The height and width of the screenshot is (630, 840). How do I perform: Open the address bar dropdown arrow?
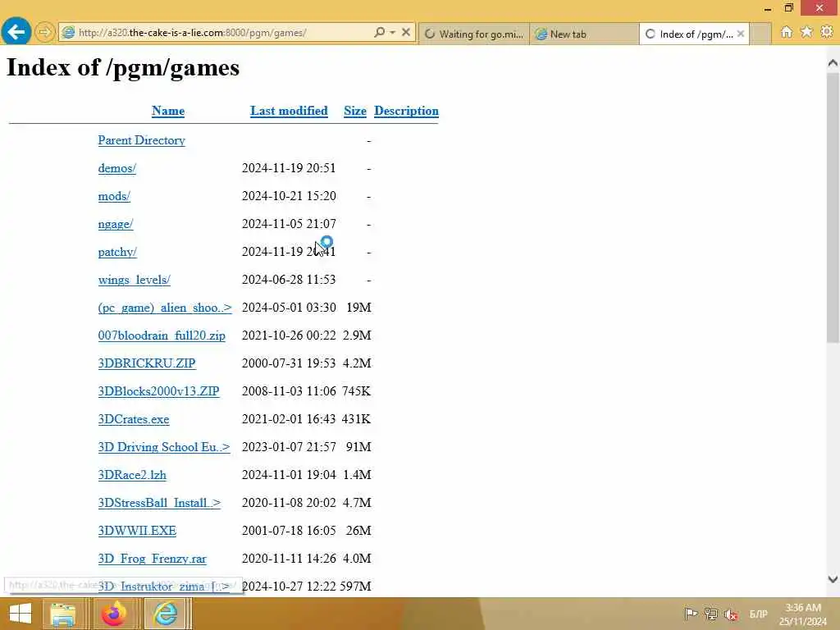point(393,32)
